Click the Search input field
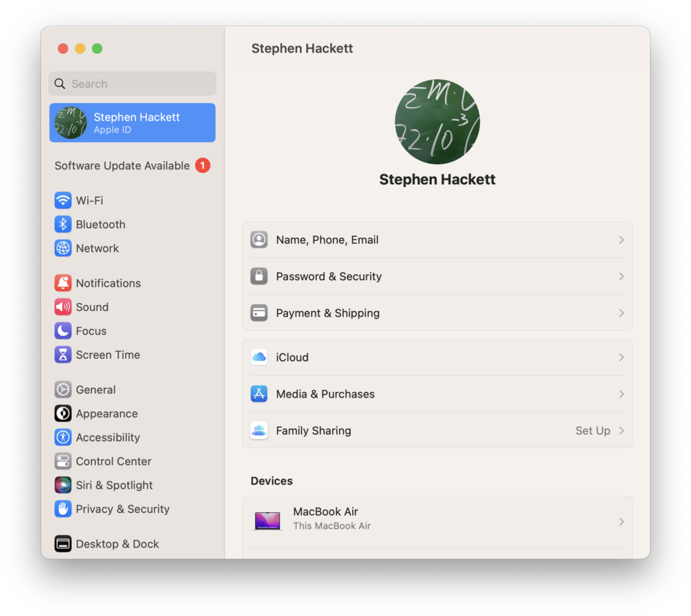This screenshot has width=691, height=616. [132, 84]
